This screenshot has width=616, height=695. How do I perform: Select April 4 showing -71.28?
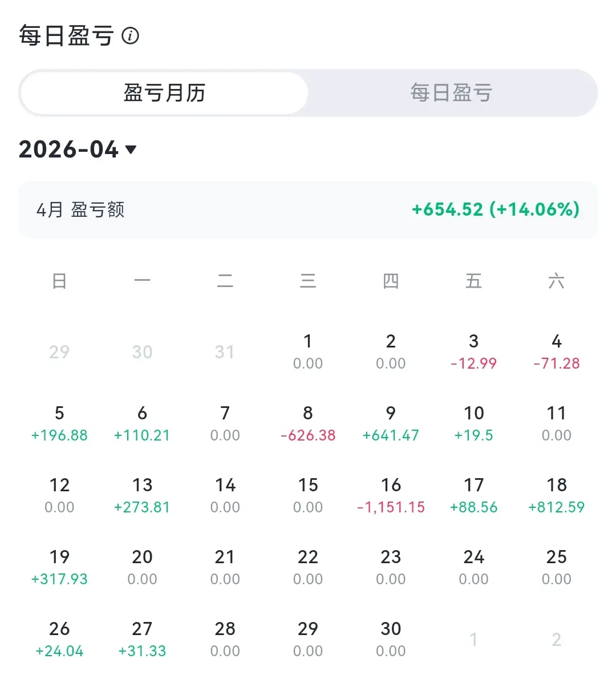tap(557, 351)
